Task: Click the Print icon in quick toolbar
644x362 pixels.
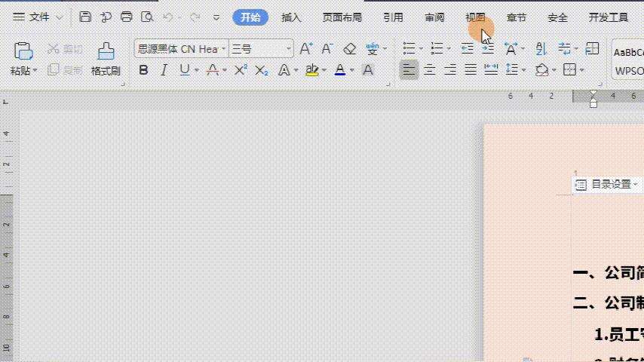Action: [x=126, y=17]
